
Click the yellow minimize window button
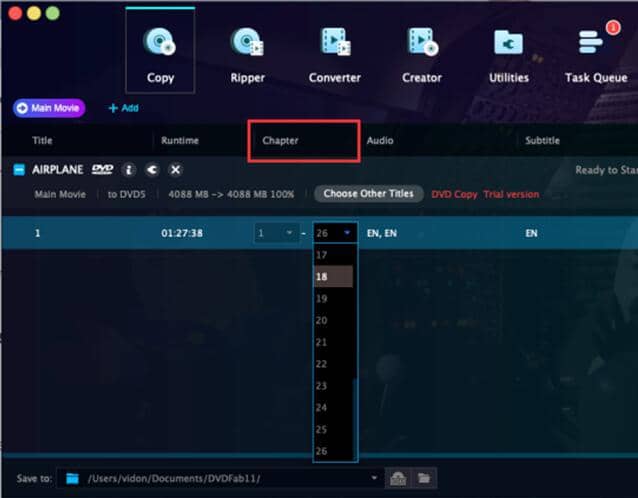click(34, 13)
